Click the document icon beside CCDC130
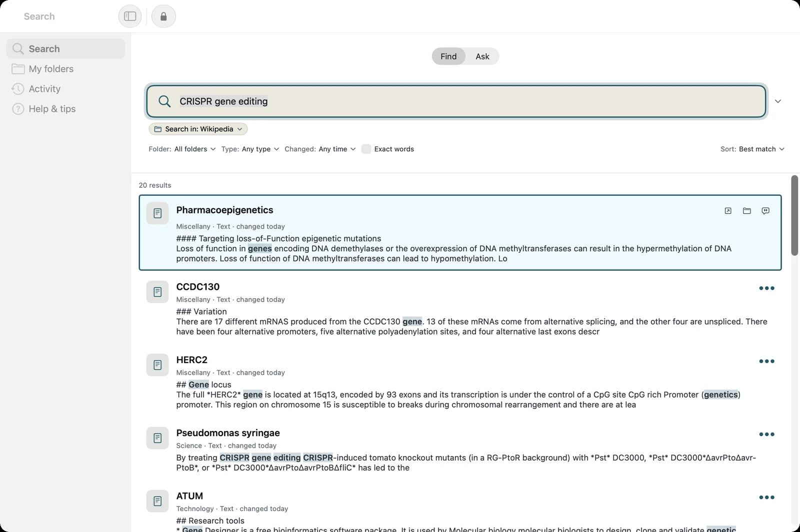 pyautogui.click(x=157, y=292)
